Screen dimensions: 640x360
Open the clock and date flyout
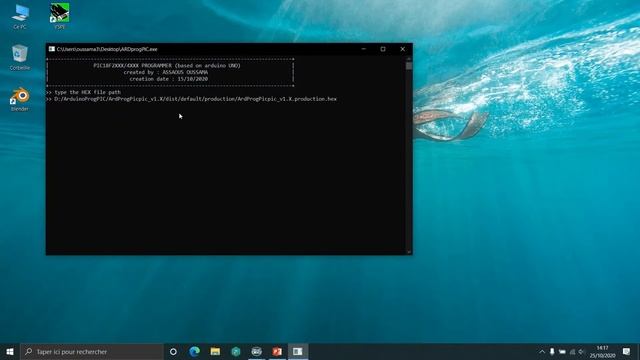tap(602, 351)
